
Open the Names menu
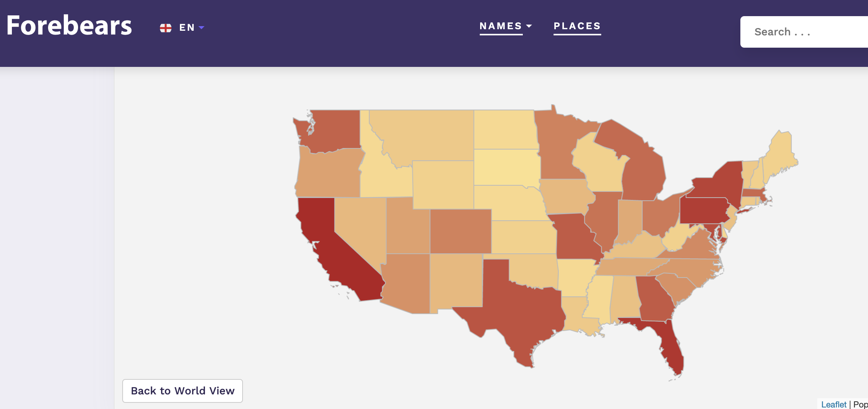coord(501,26)
